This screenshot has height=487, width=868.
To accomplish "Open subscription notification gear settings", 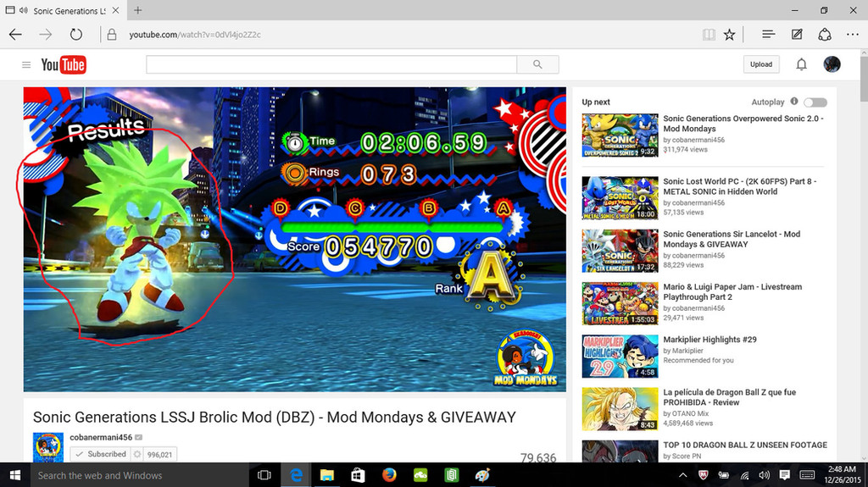I will (137, 454).
